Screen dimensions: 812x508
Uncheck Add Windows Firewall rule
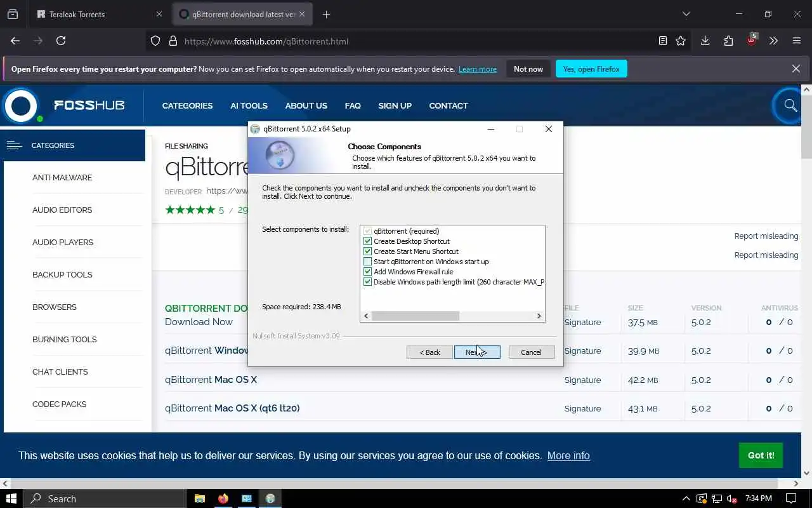tap(367, 272)
